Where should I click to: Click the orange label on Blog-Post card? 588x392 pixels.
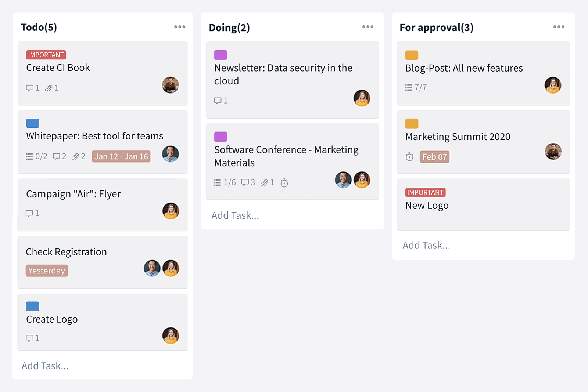[x=412, y=55]
